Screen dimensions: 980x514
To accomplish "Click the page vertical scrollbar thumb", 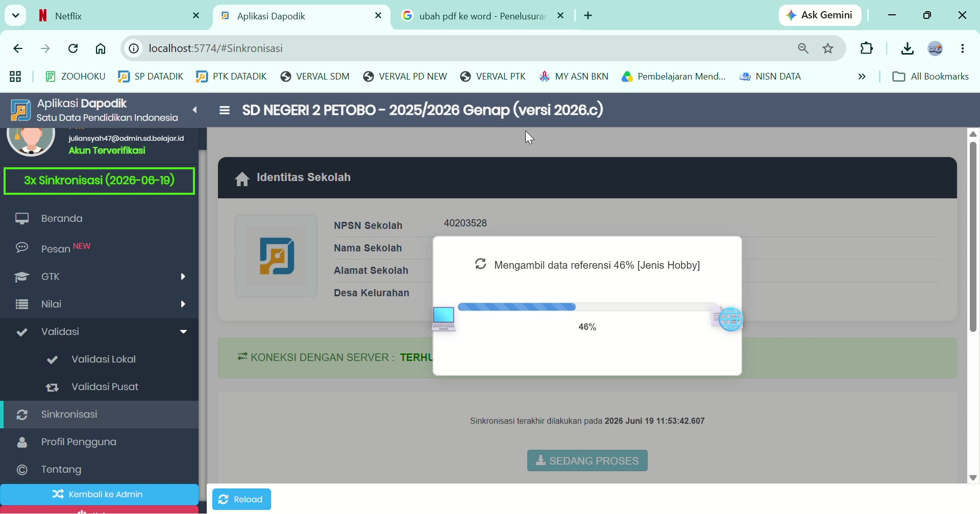I will point(973,237).
